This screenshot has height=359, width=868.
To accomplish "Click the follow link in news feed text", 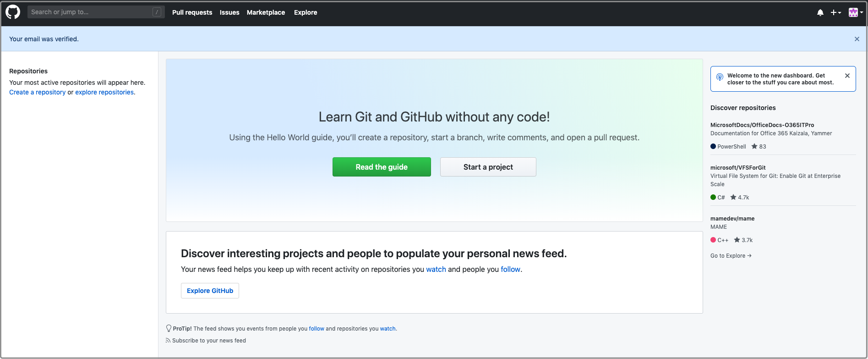I will (x=510, y=269).
